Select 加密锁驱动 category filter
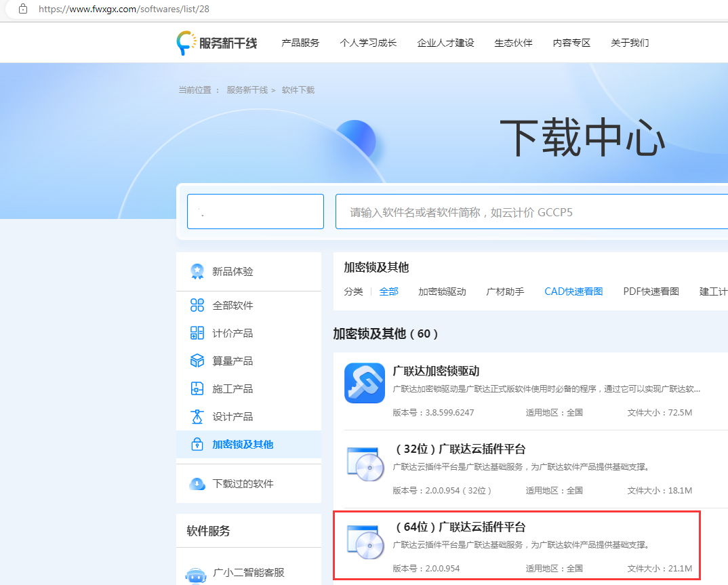 pos(442,291)
